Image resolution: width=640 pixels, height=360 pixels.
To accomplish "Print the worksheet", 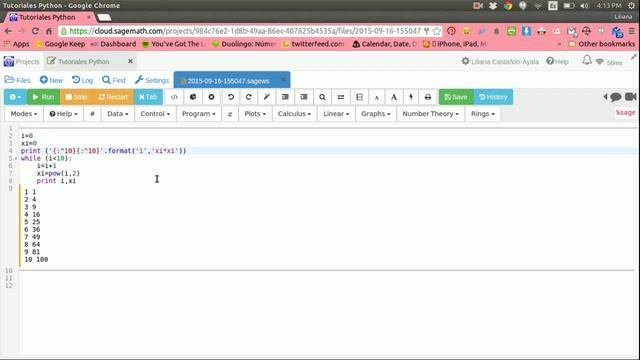I will (428, 97).
